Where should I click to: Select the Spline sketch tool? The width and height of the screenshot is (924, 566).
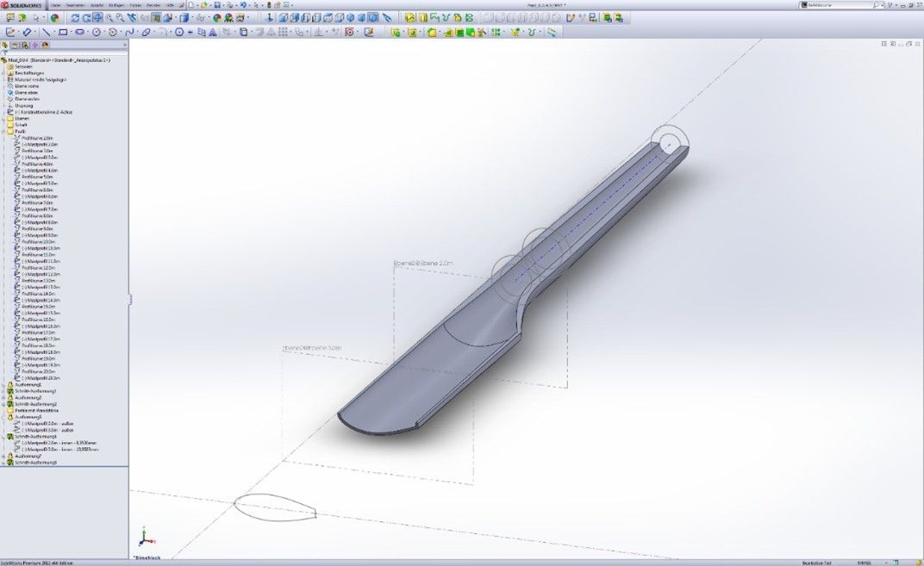click(x=129, y=32)
